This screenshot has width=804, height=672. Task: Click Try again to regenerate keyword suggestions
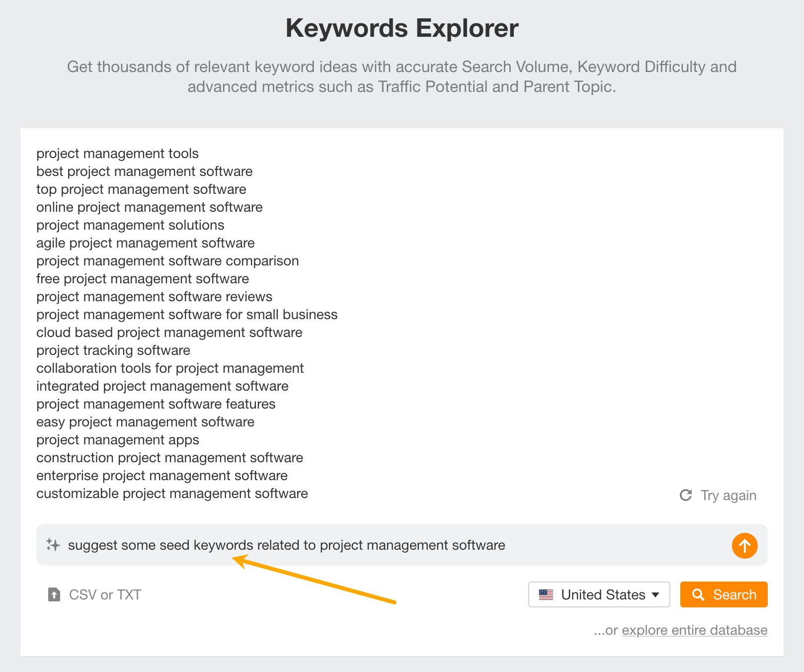tap(727, 495)
